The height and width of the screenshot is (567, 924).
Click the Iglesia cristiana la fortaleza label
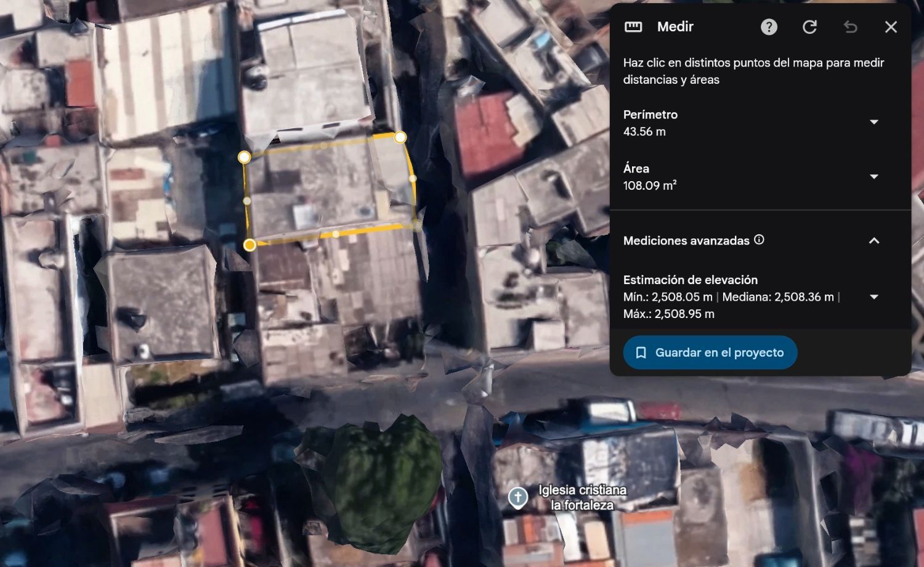[x=582, y=497]
